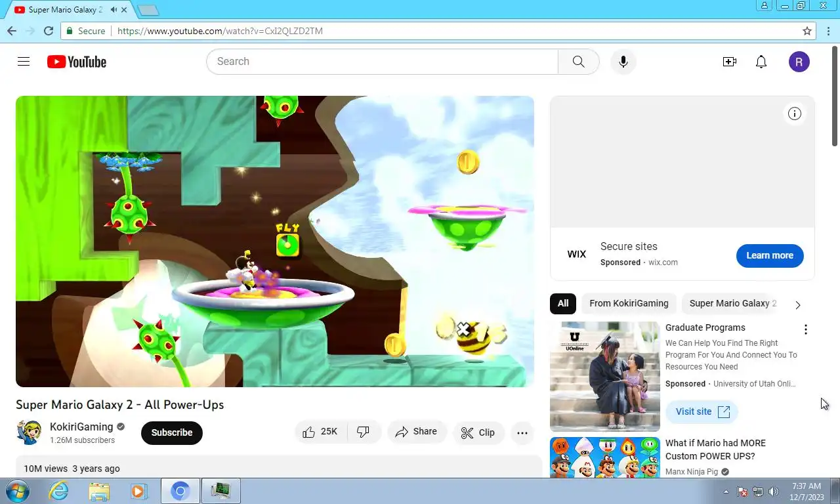Open Graduate Programs ad thumbnail
840x504 pixels.
(x=605, y=377)
